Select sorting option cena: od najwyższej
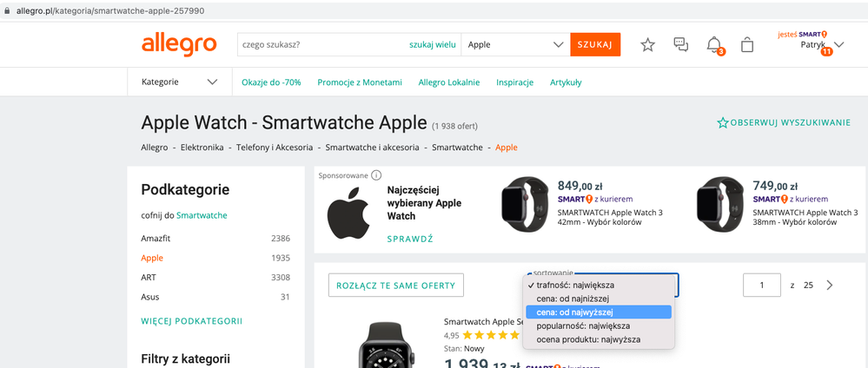868x368 pixels. (599, 312)
